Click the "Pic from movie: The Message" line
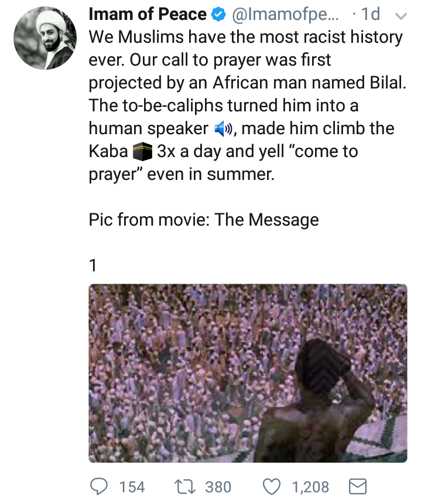The height and width of the screenshot is (504, 421). coord(204,220)
